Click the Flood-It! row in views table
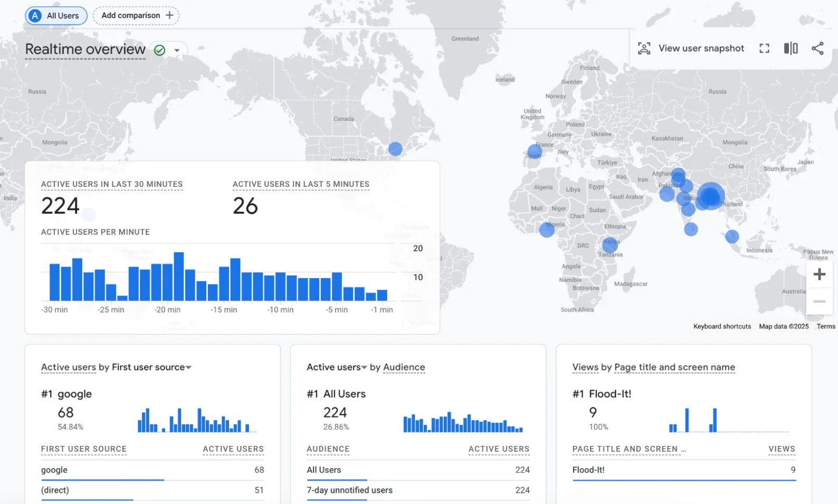The width and height of the screenshot is (838, 504). click(x=683, y=470)
